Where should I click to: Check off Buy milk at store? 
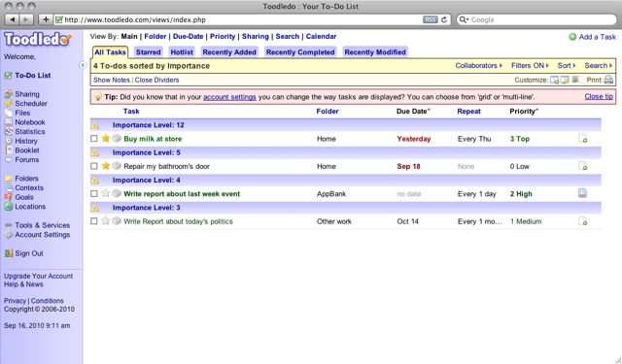94,139
